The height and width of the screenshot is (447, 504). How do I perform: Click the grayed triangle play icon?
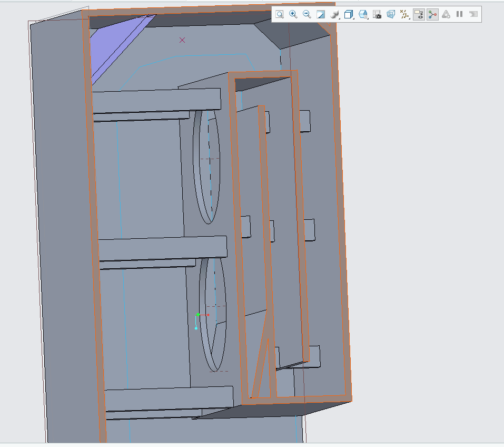coord(446,14)
